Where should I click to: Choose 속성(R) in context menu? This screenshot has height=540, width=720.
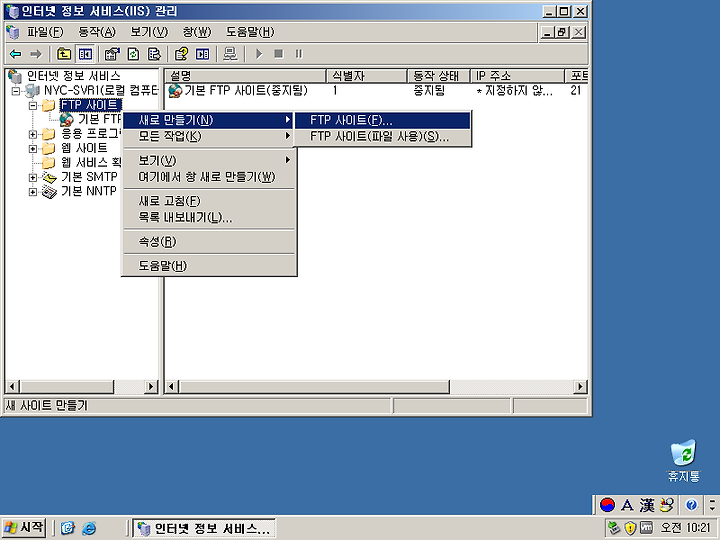pos(208,242)
